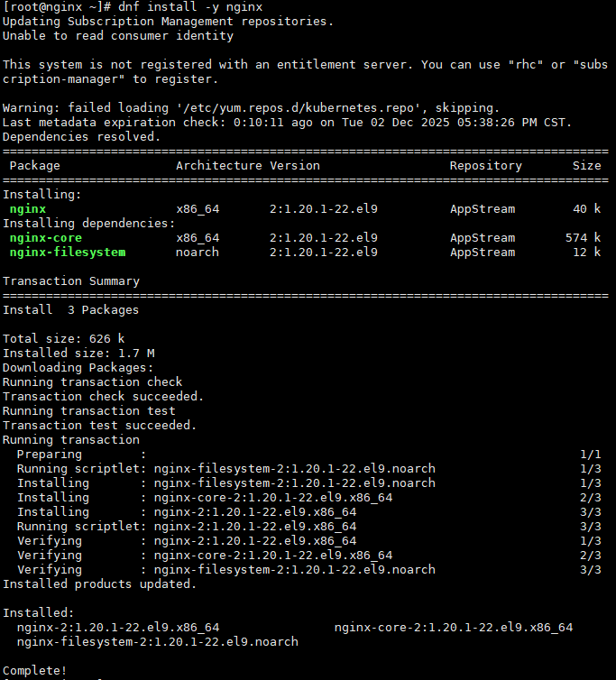Click the 'Version' column header

295,166
